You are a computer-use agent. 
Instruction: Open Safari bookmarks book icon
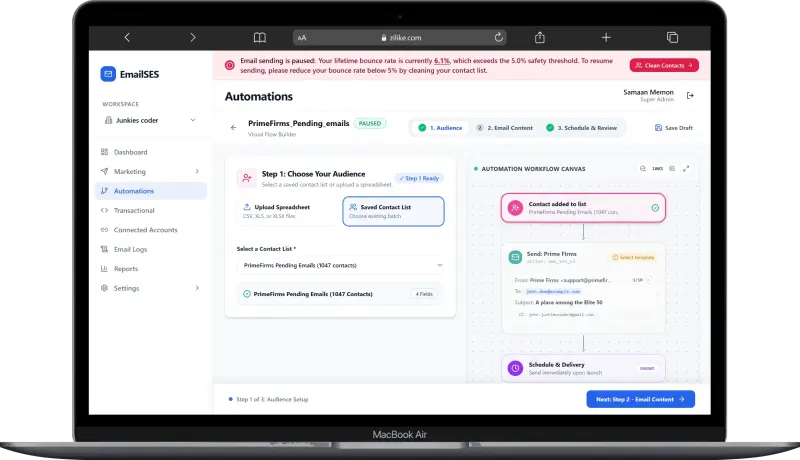(260, 37)
